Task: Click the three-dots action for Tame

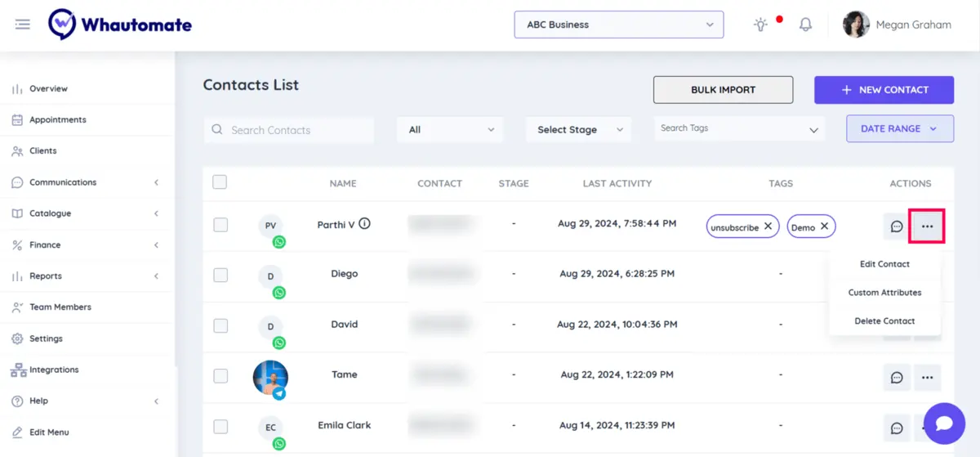Action: [927, 378]
